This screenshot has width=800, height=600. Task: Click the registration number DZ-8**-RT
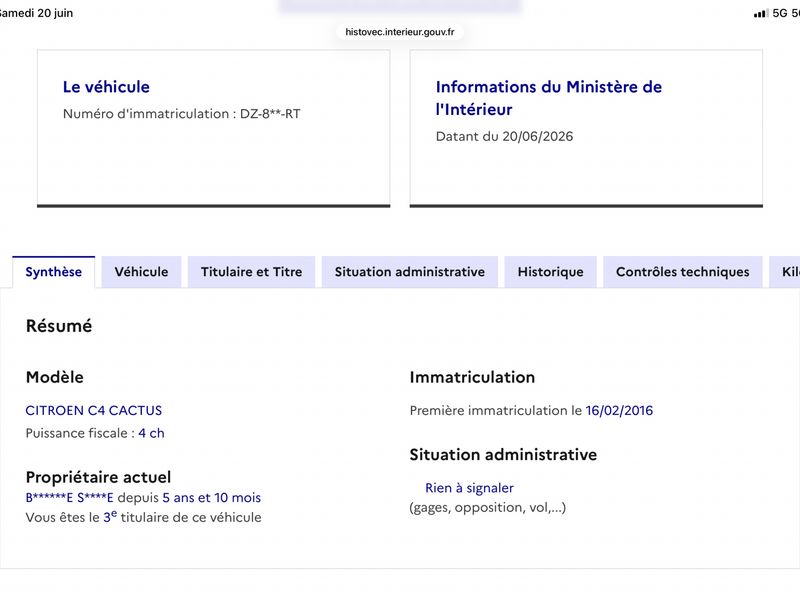point(270,114)
